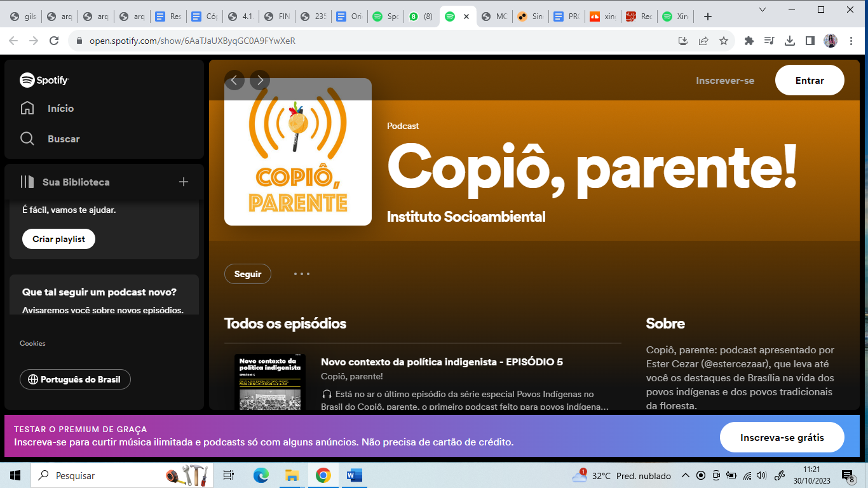
Task: Go to Início home page
Action: pyautogui.click(x=60, y=109)
